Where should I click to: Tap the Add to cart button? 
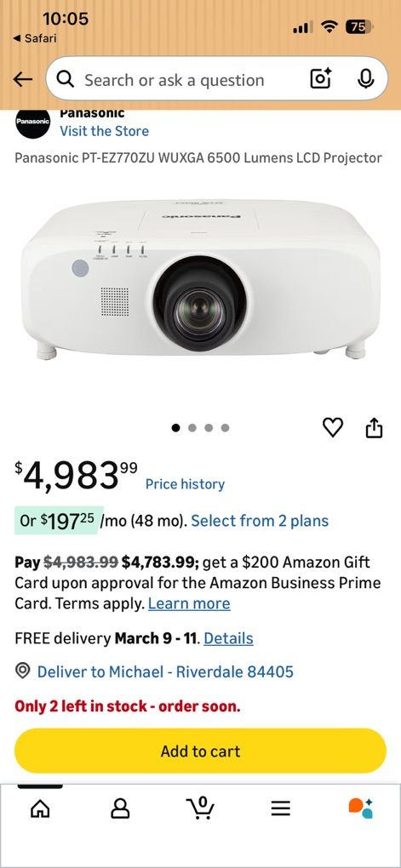coord(201,751)
